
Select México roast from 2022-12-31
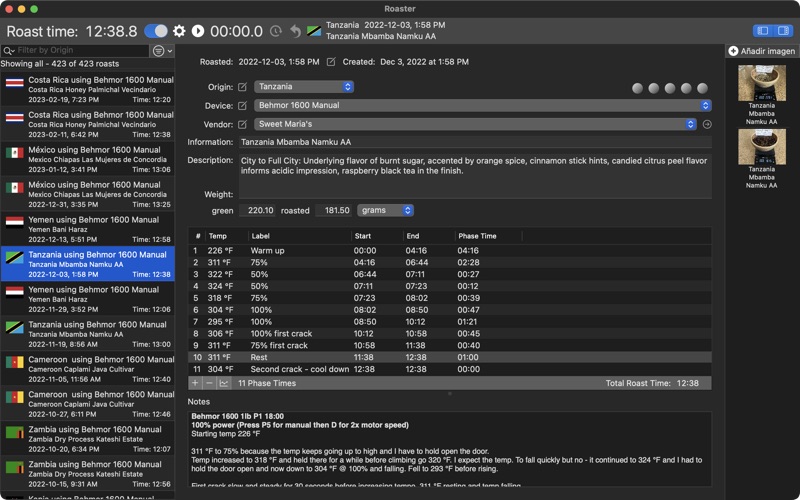(87, 194)
